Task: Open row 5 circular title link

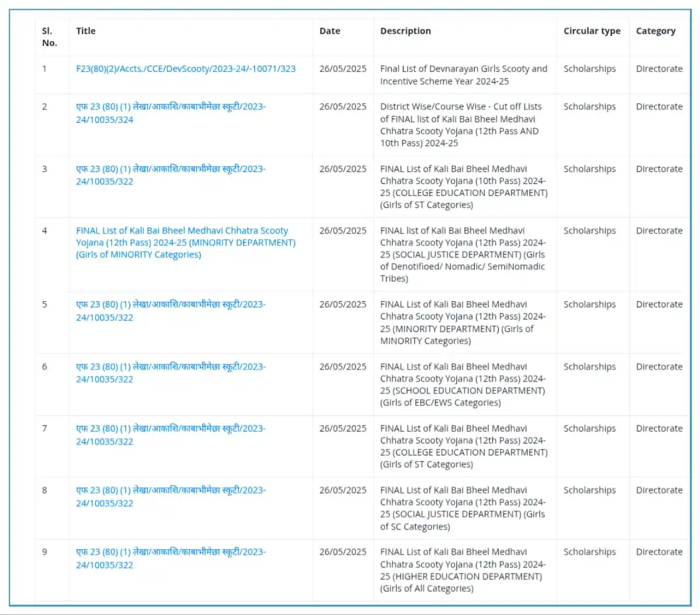Action: coord(171,311)
